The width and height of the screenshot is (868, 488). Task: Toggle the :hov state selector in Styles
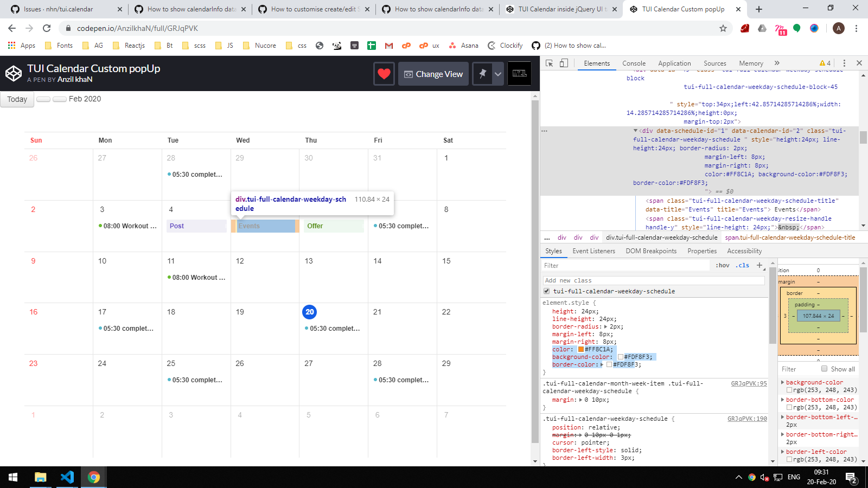point(723,265)
